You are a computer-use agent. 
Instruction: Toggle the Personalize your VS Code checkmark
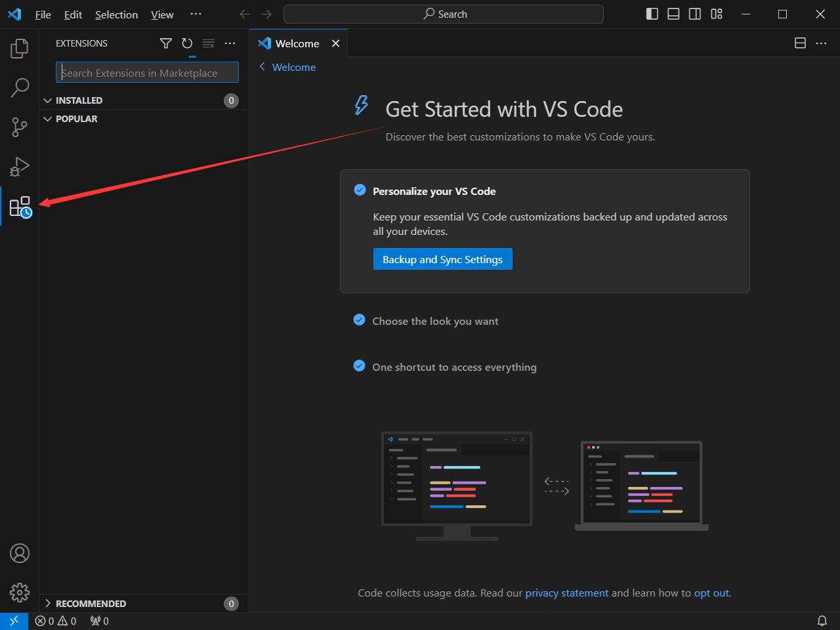click(x=360, y=190)
